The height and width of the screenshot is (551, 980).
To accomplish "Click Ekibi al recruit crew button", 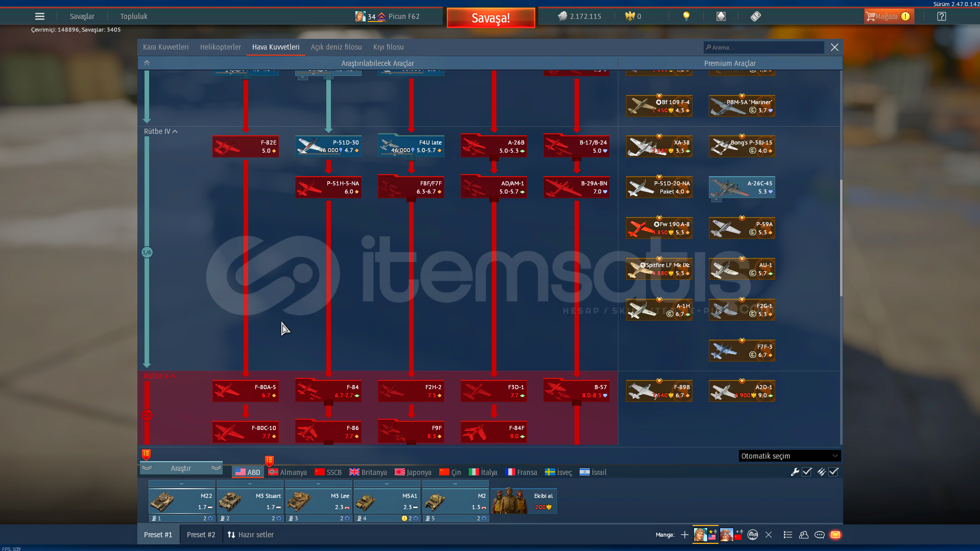I will tap(524, 501).
